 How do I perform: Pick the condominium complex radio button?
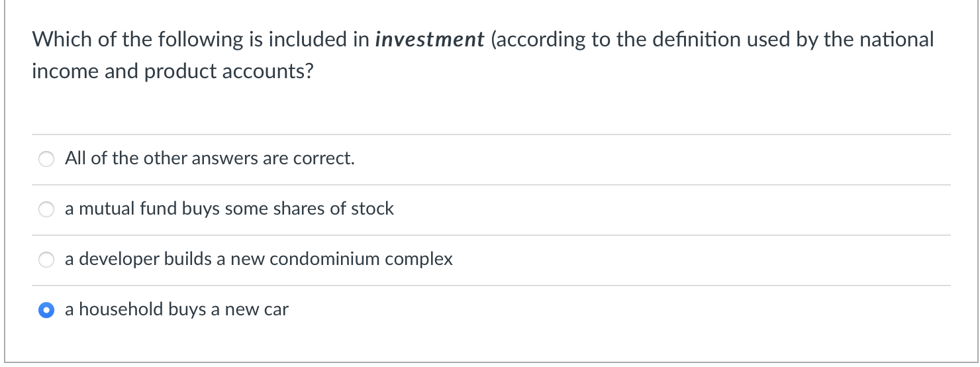(46, 260)
